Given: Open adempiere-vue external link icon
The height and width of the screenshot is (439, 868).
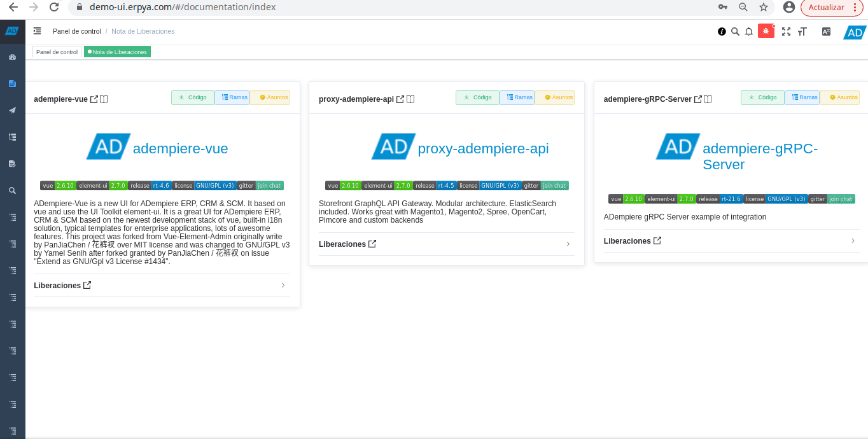Looking at the screenshot, I should coord(94,99).
